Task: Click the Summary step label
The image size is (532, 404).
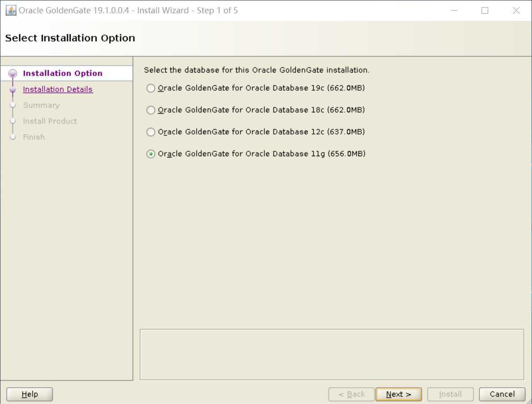Action: point(41,105)
